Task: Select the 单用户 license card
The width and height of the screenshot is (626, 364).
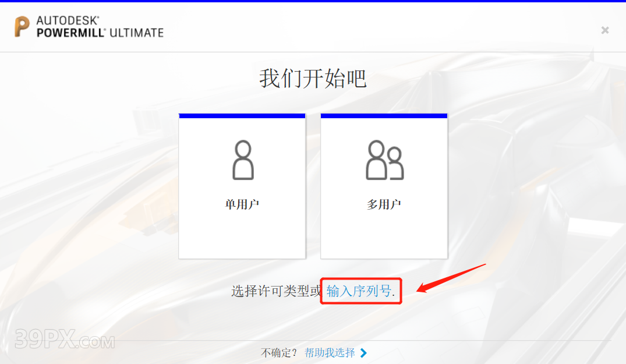Action: click(242, 186)
